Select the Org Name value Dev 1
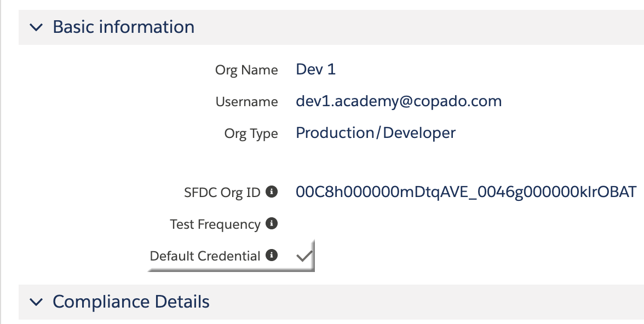The width and height of the screenshot is (644, 324). click(316, 69)
